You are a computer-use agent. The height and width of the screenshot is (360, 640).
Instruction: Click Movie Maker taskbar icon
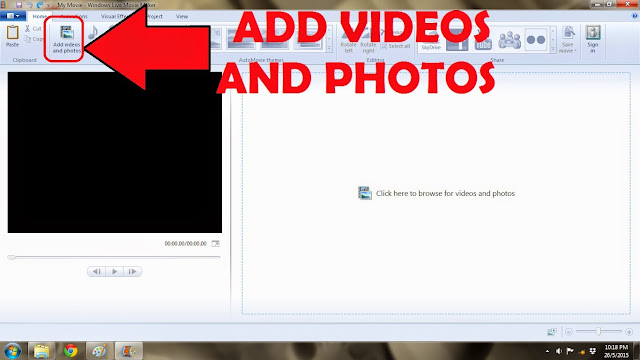128,351
